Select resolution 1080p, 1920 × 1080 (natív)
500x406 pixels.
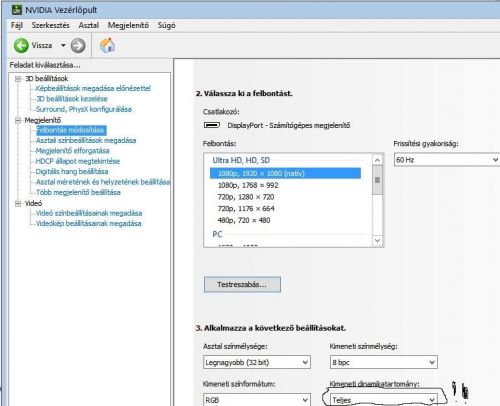pyautogui.click(x=285, y=173)
